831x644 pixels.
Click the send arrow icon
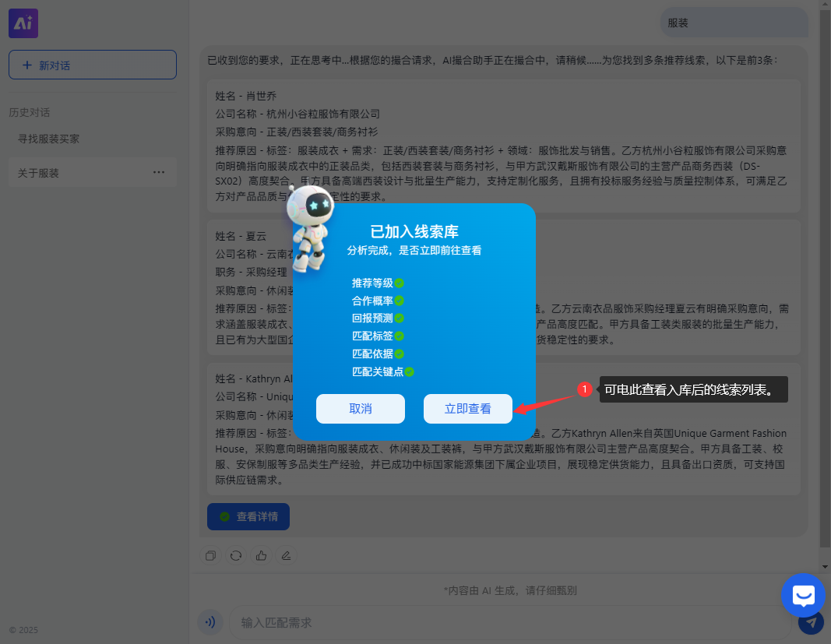(x=811, y=622)
